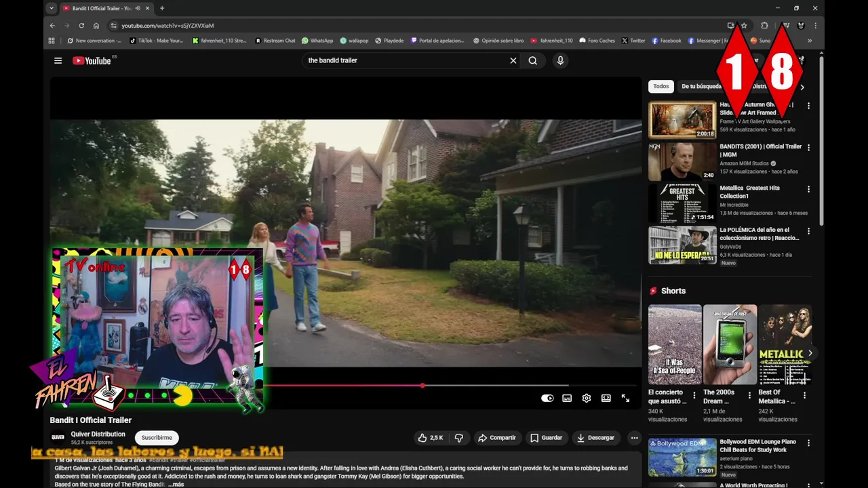Open the Playdede bookmark

click(389, 41)
